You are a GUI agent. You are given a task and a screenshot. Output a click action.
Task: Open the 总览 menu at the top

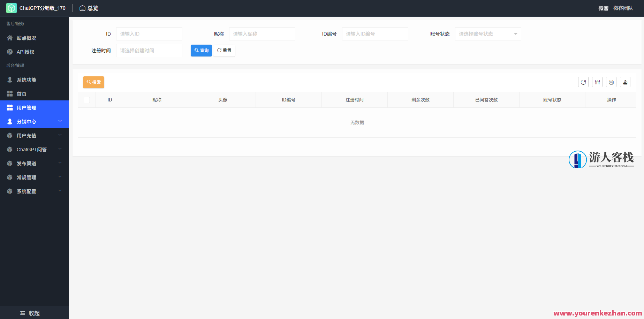[89, 8]
